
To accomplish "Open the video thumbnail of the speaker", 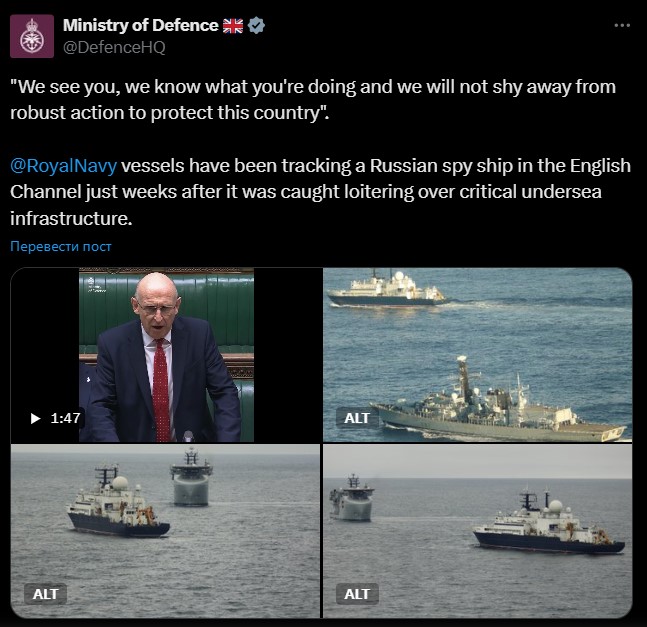I will click(x=166, y=355).
